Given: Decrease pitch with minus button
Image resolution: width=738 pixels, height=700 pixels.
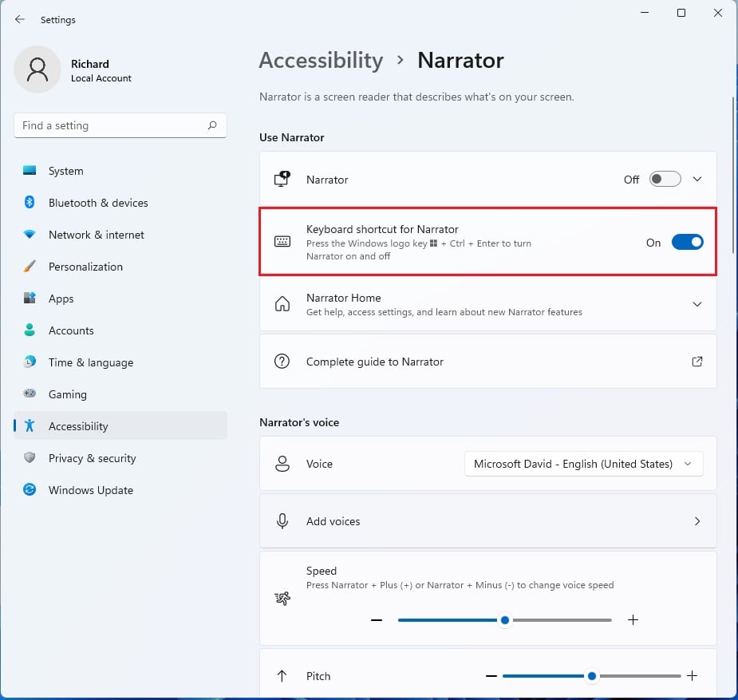Looking at the screenshot, I should click(491, 676).
